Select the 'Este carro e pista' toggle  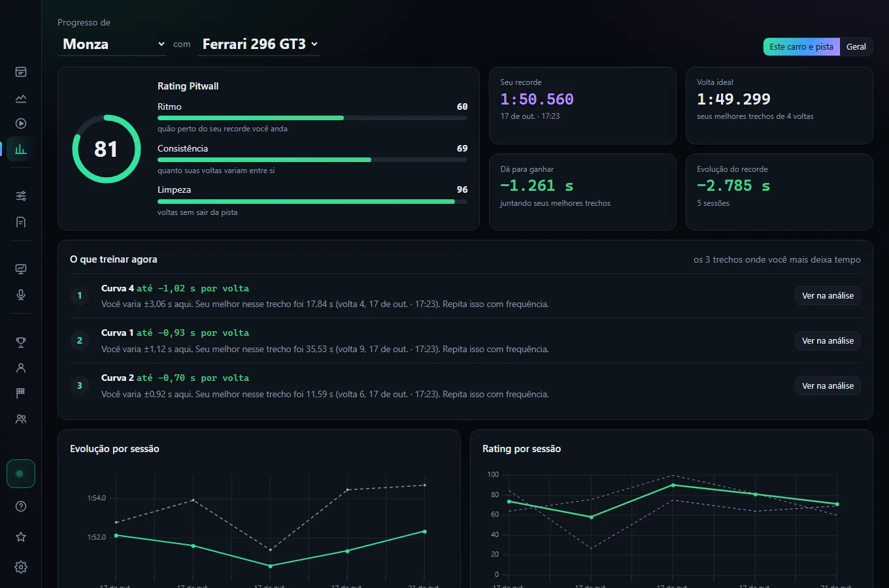click(x=801, y=46)
